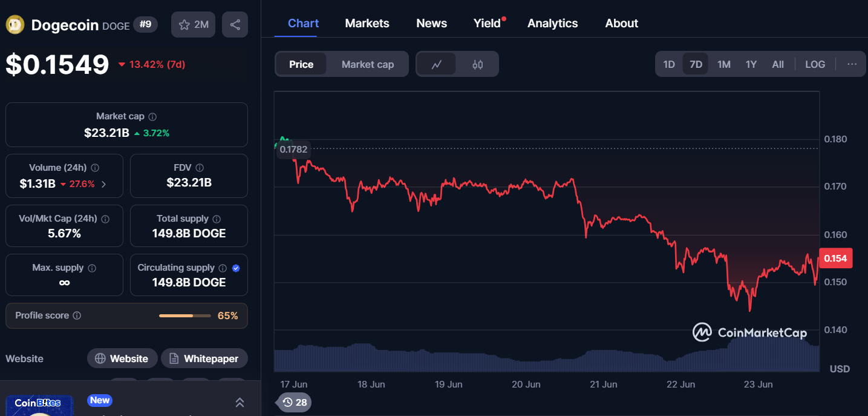Expand Volume (24h) details chevron
The image size is (868, 416).
[103, 184]
